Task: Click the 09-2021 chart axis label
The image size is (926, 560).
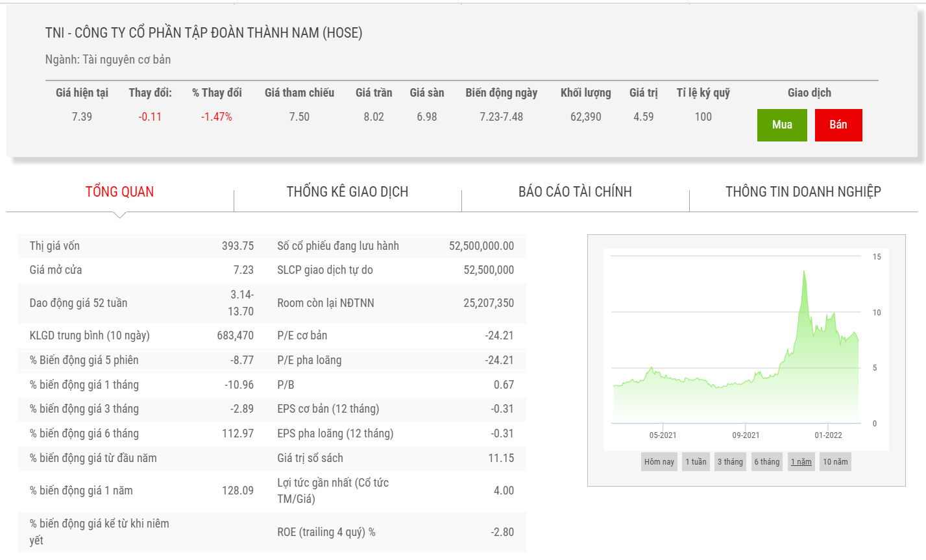Action: pyautogui.click(x=746, y=435)
